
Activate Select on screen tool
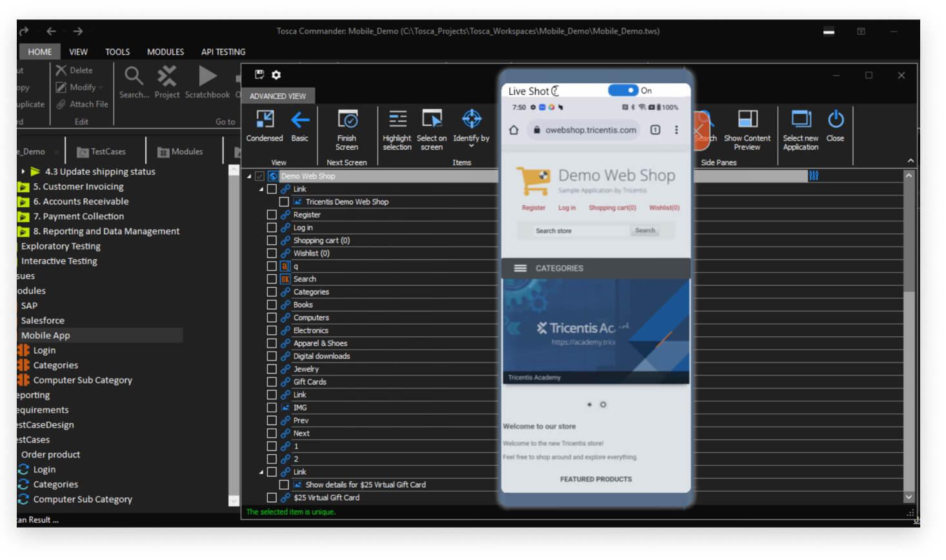432,120
